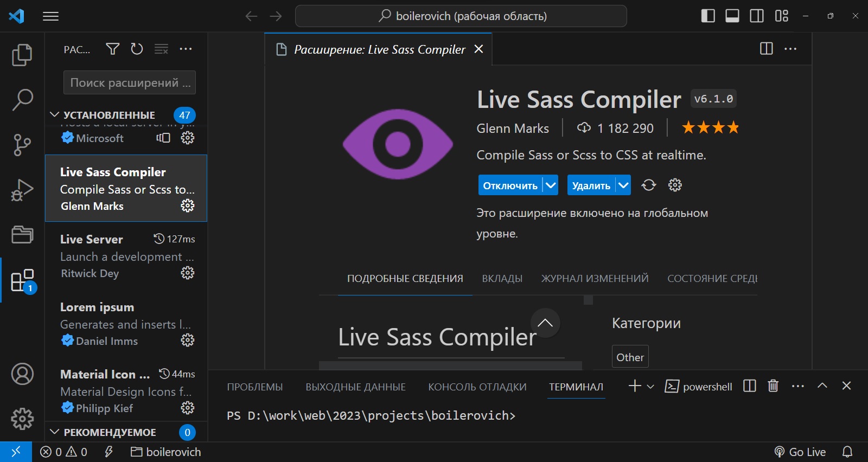
Task: Open remote window indicator in status bar
Action: [x=16, y=452]
